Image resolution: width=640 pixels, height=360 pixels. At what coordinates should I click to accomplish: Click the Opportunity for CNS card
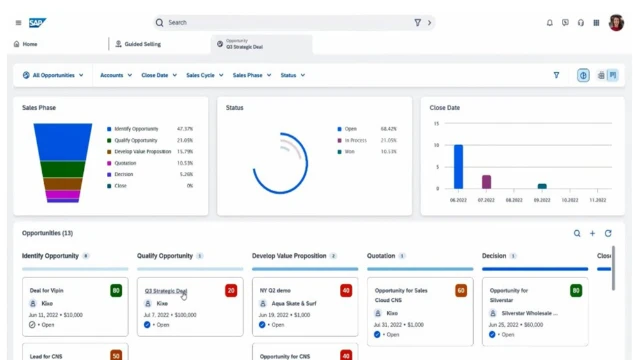[x=305, y=352]
